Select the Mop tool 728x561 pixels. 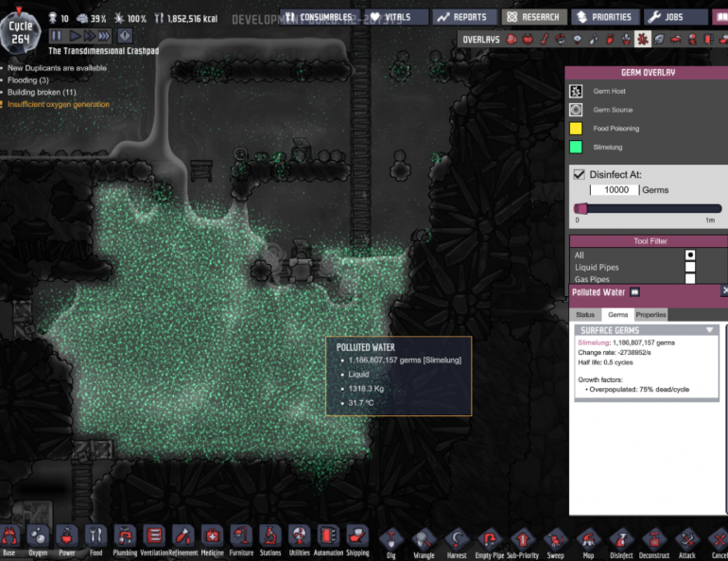tap(588, 543)
